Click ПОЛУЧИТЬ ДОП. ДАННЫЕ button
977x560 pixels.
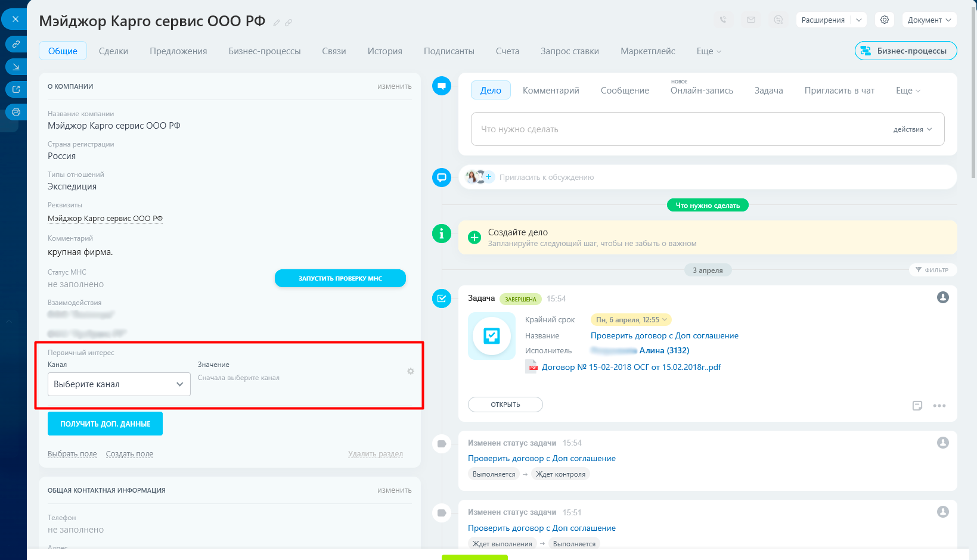click(x=105, y=424)
